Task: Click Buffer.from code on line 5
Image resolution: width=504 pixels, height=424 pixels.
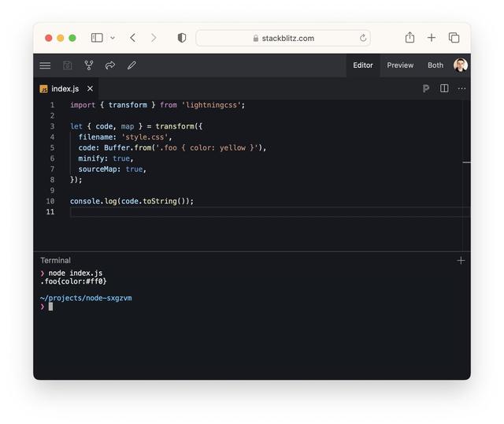Action: tap(128, 148)
